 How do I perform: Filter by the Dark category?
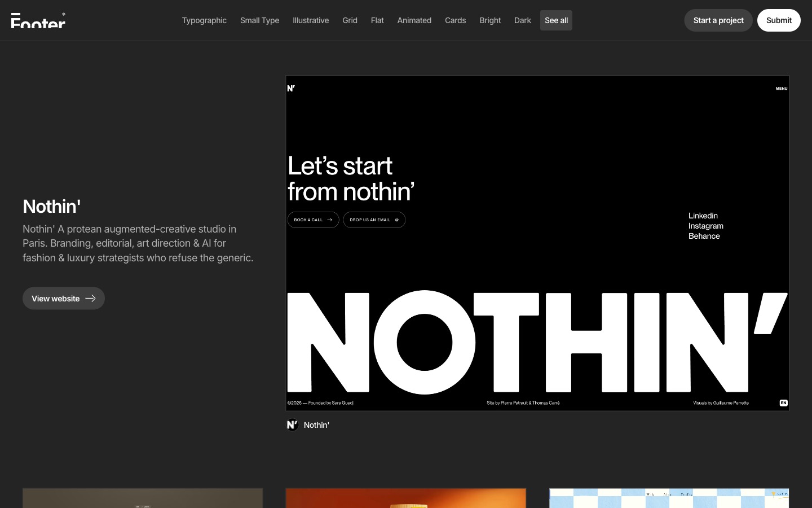coord(522,20)
